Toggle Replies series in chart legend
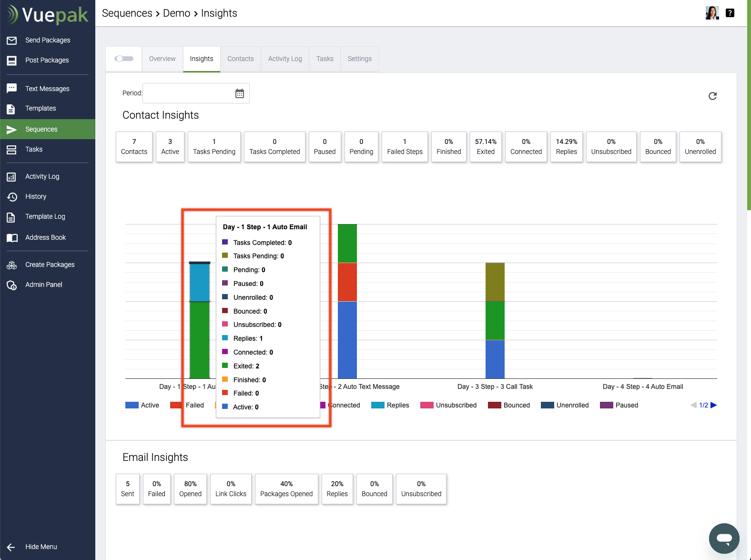 pos(390,405)
